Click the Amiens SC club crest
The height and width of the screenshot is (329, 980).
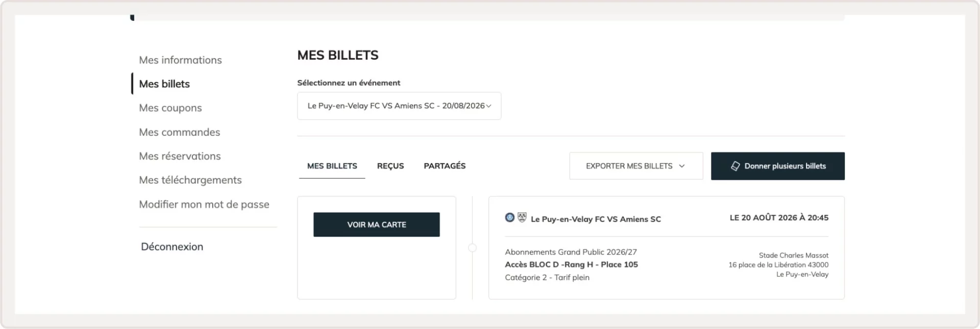[522, 217]
